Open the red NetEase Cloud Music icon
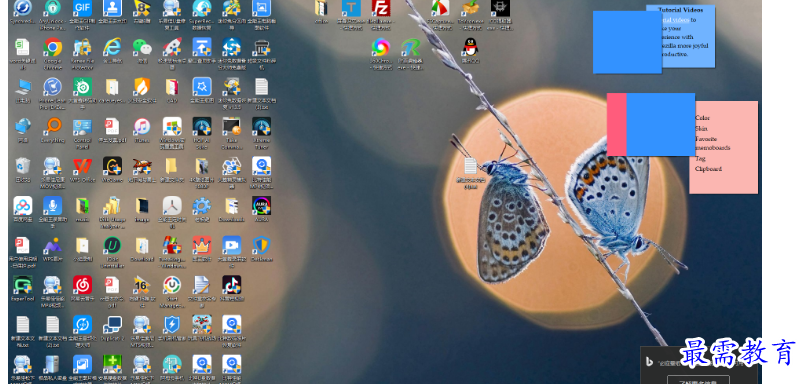This screenshot has width=804, height=384. pos(82,285)
